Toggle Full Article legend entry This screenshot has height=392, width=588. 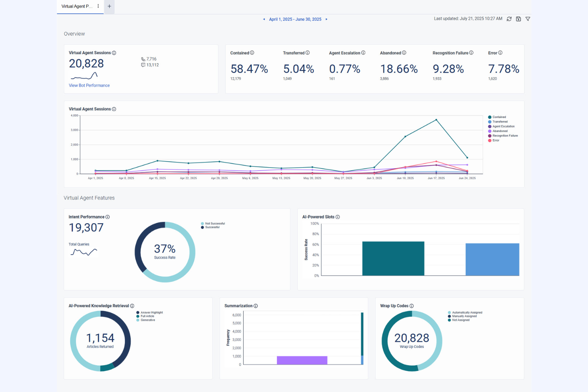(x=145, y=316)
